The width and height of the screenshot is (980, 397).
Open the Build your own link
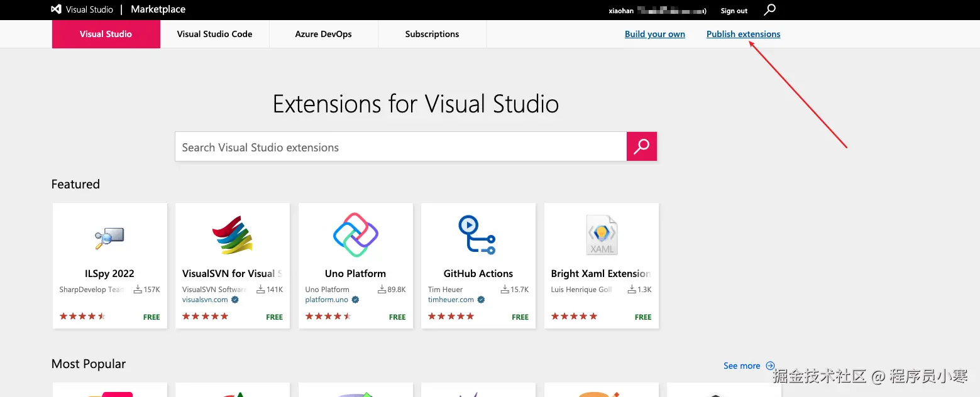click(654, 34)
